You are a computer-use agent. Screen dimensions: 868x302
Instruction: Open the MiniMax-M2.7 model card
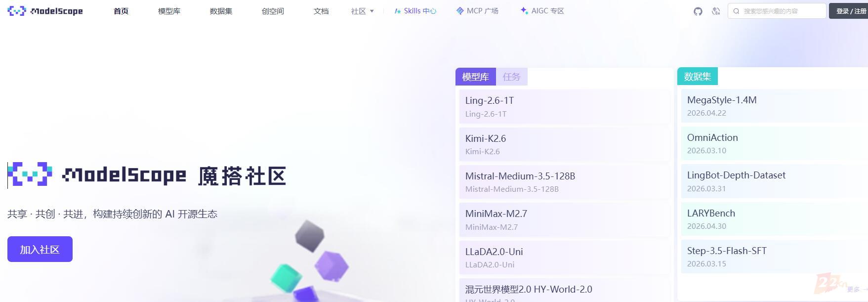(x=564, y=220)
